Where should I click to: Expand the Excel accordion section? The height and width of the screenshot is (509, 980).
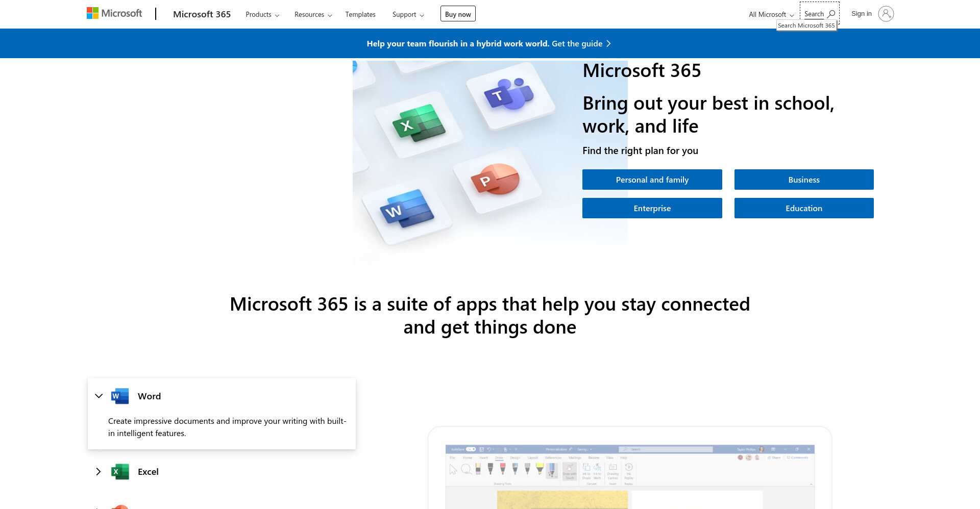99,472
